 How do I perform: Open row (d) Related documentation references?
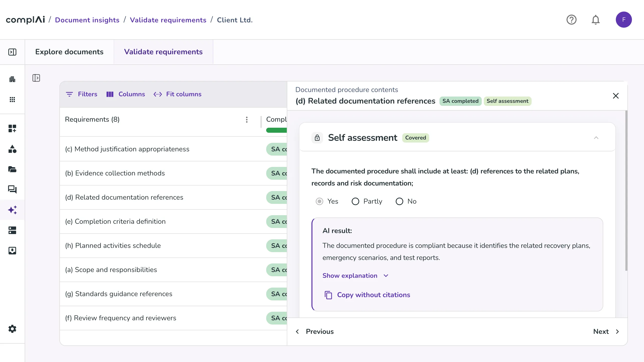173,197
